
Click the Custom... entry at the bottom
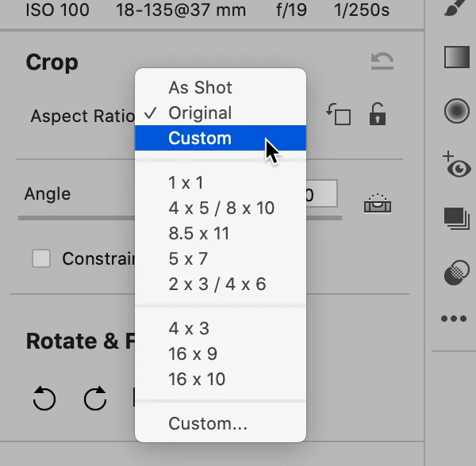[x=208, y=423]
